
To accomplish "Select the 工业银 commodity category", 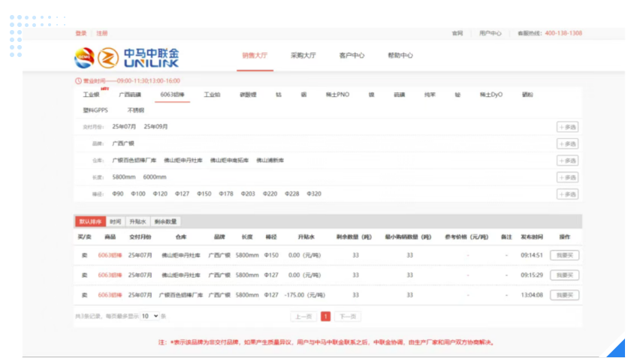I will 91,95.
